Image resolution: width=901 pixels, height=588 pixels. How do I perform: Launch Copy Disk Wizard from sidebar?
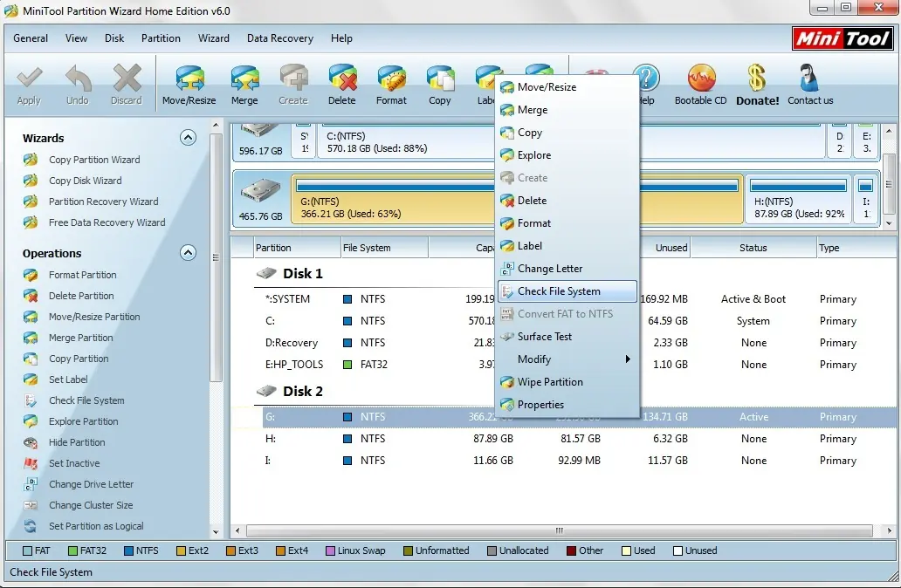point(85,181)
